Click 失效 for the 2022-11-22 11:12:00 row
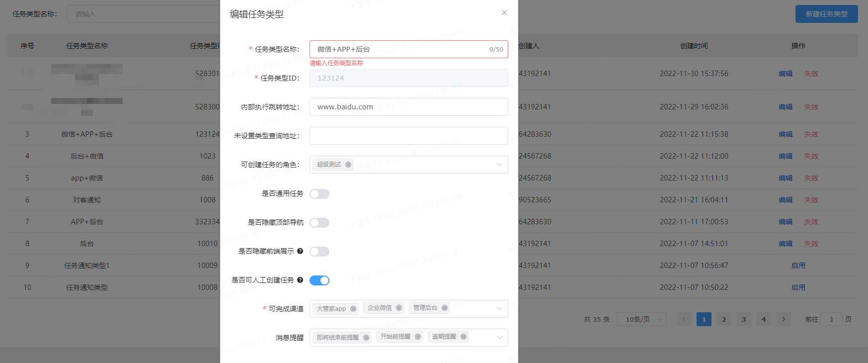 click(x=811, y=156)
